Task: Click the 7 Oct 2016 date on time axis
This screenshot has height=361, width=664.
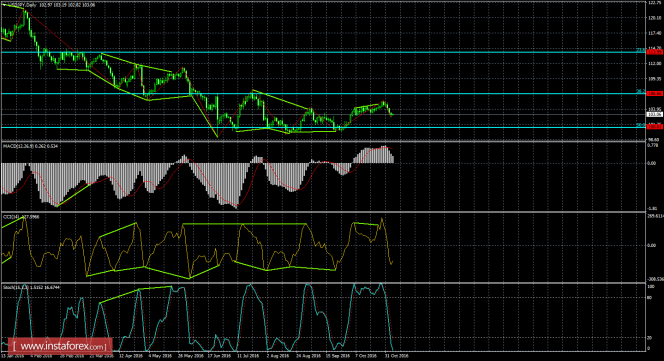Action: (365, 356)
